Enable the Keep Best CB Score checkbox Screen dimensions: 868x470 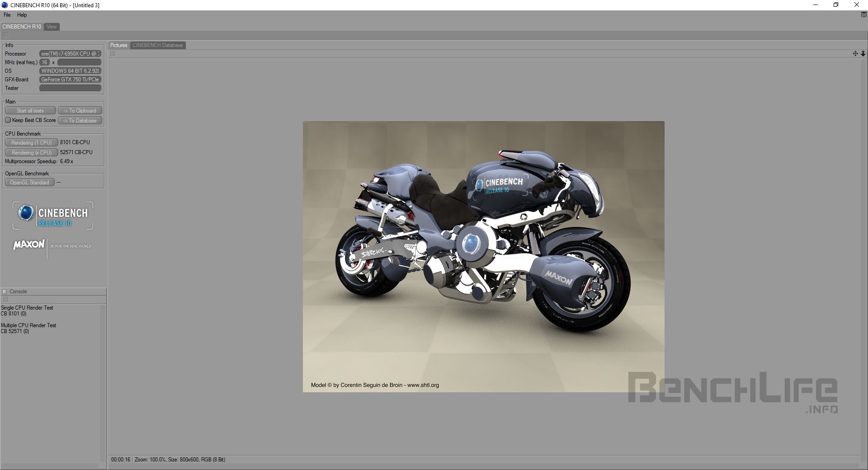click(x=8, y=120)
